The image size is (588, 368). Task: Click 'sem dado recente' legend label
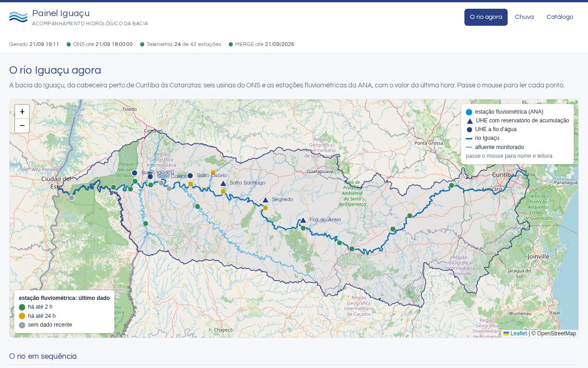50,325
